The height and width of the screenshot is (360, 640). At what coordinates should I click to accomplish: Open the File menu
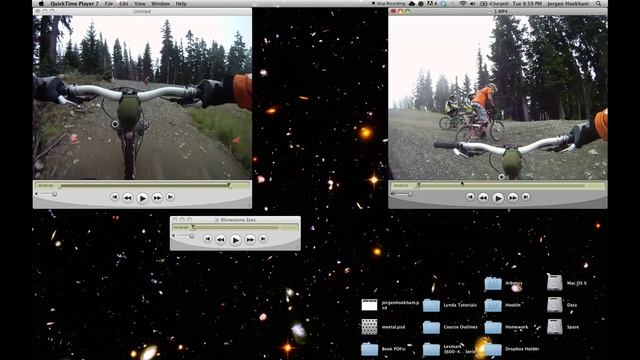109,4
